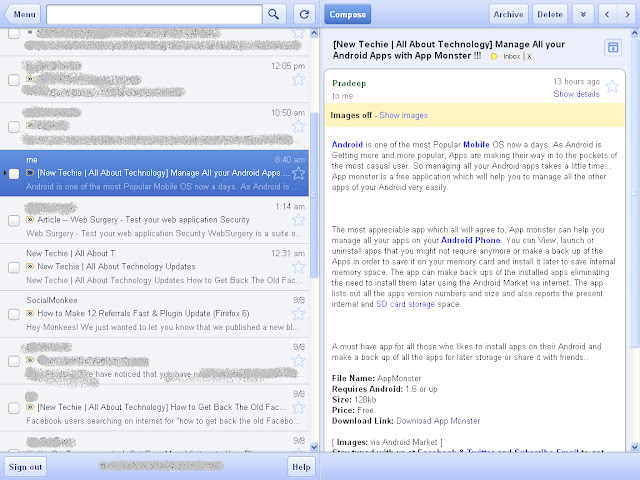The height and width of the screenshot is (480, 640).
Task: Click the archive icon beside email subject
Action: click(613, 48)
